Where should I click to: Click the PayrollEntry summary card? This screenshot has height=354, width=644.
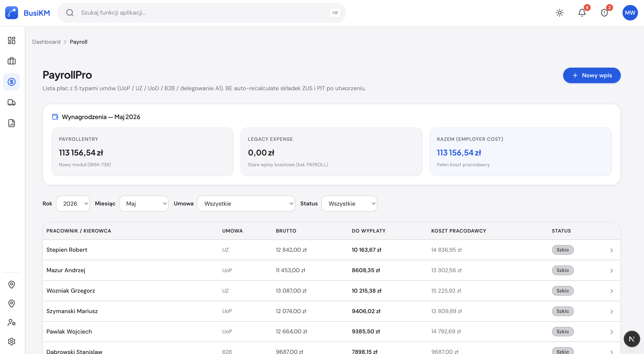click(x=142, y=152)
